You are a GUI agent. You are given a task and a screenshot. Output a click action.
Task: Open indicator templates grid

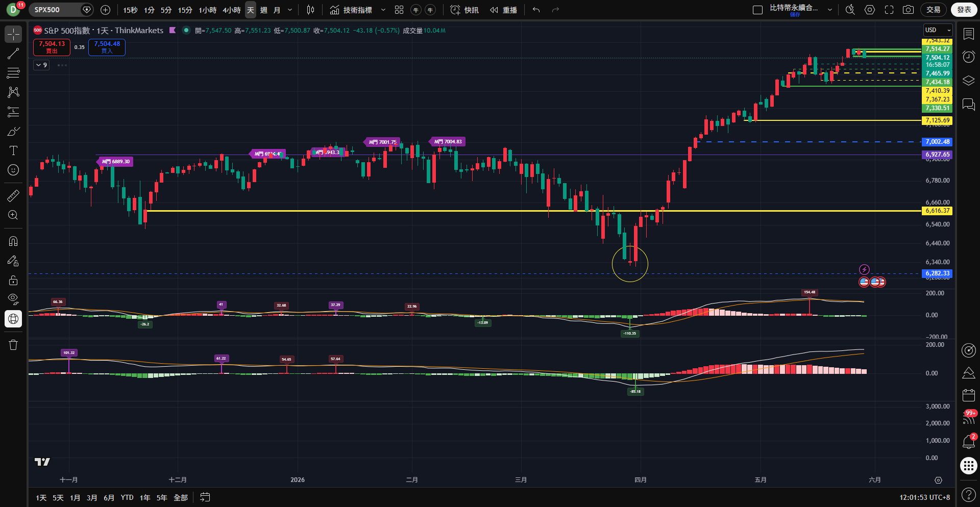point(399,10)
